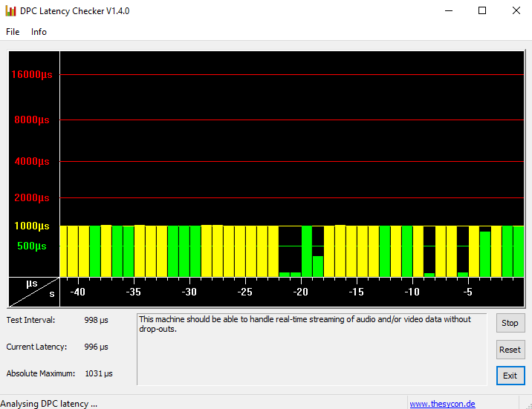The height and width of the screenshot is (409, 532).
Task: Click the -30 time axis label
Action: point(189,292)
